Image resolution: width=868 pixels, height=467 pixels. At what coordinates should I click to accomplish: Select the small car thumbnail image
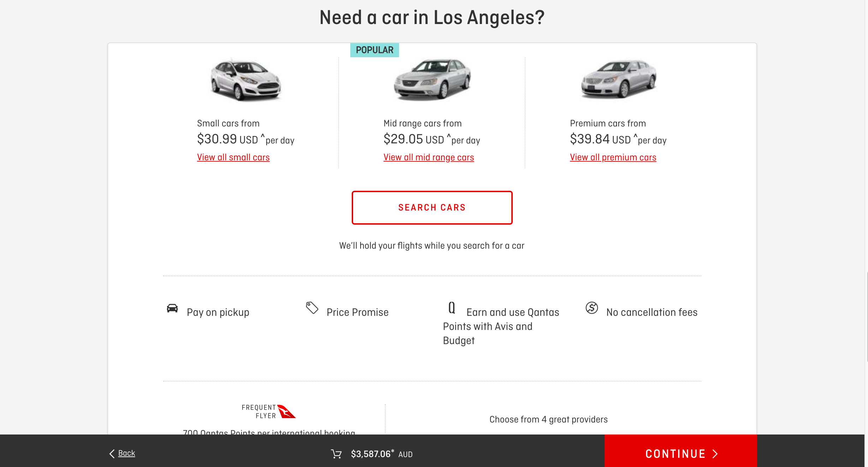(246, 80)
